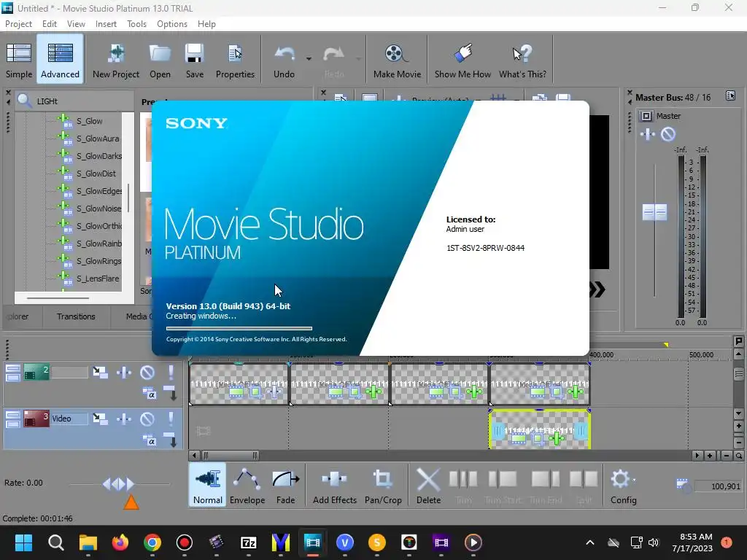This screenshot has width=747, height=560.
Task: Open Video track 3 track FX
Action: point(124,419)
